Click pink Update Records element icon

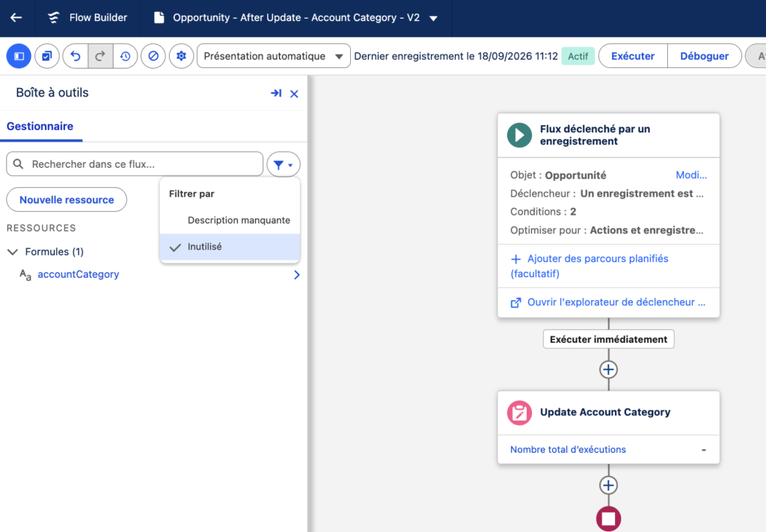point(519,413)
